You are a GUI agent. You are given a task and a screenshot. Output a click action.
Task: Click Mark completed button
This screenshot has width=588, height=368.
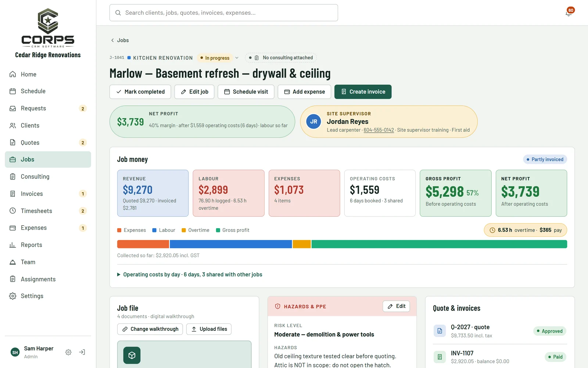tap(140, 92)
